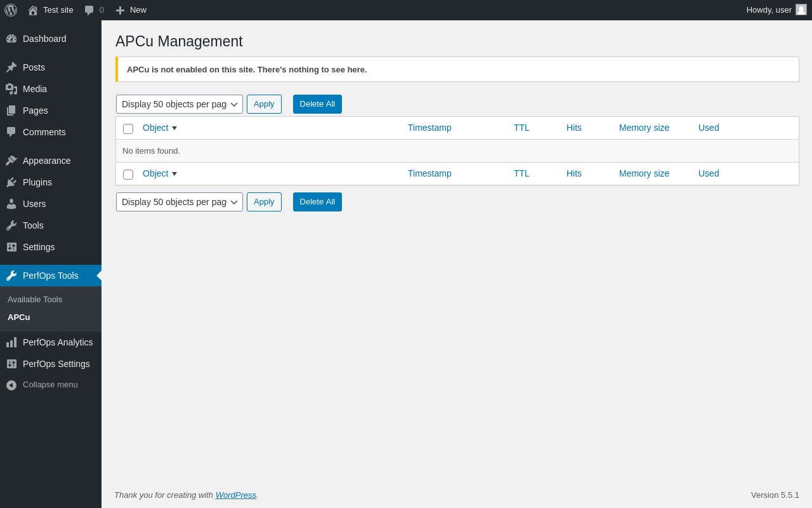The image size is (812, 508).
Task: Click Collapse menu label
Action: pyautogui.click(x=50, y=385)
